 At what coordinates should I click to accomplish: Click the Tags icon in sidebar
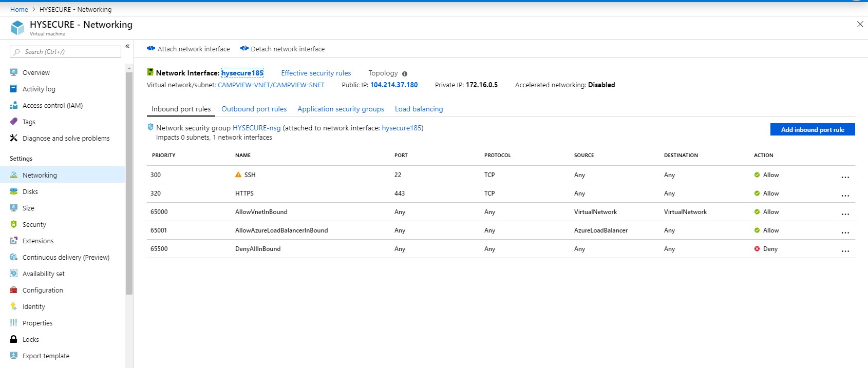(x=14, y=122)
